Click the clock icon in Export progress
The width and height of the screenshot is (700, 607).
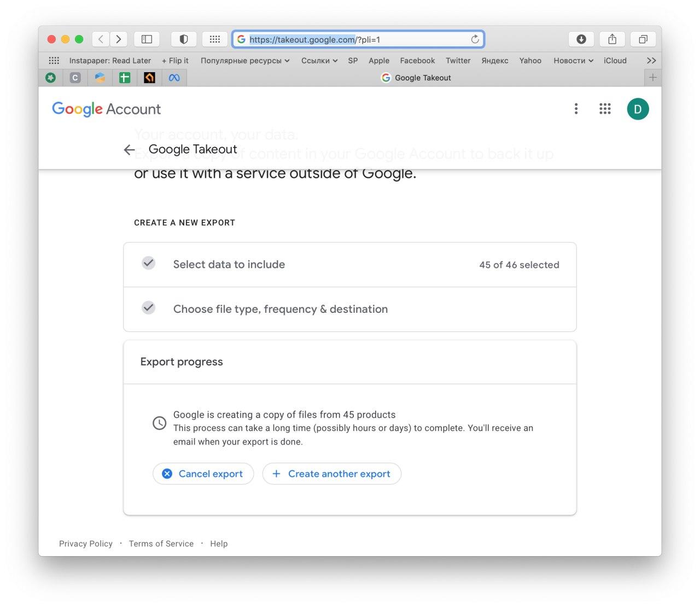click(159, 423)
